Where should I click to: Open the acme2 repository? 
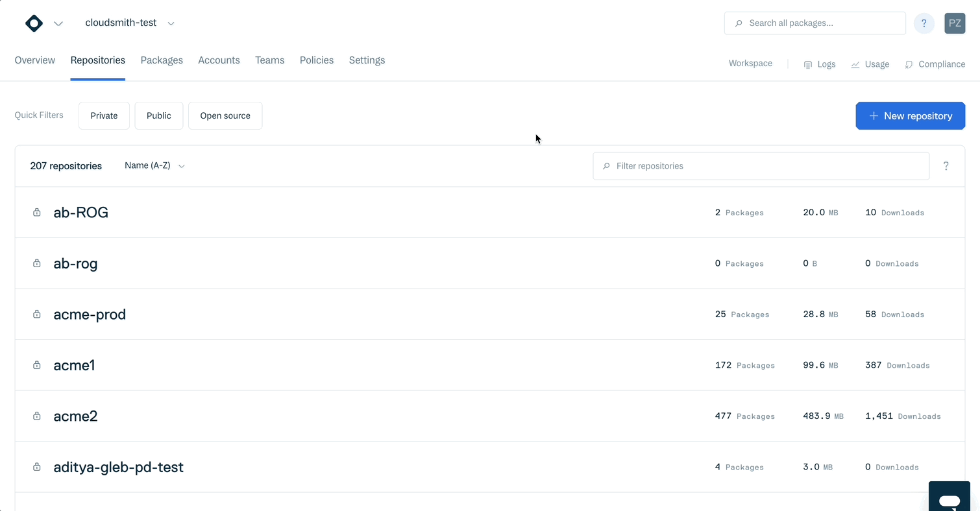tap(75, 416)
